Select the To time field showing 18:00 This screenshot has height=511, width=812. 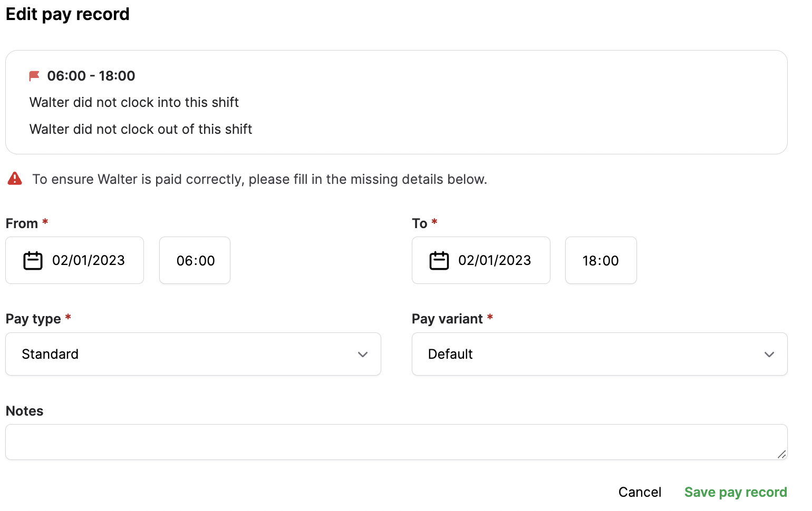click(601, 260)
